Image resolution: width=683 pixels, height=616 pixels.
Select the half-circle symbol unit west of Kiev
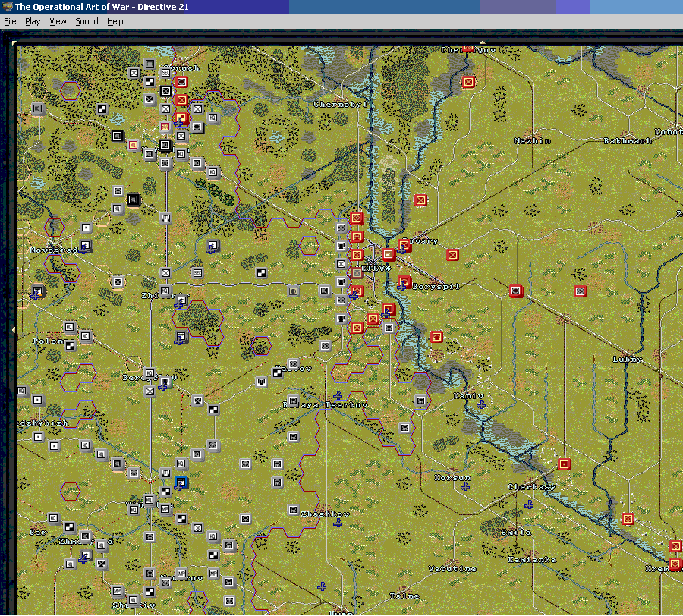click(293, 291)
